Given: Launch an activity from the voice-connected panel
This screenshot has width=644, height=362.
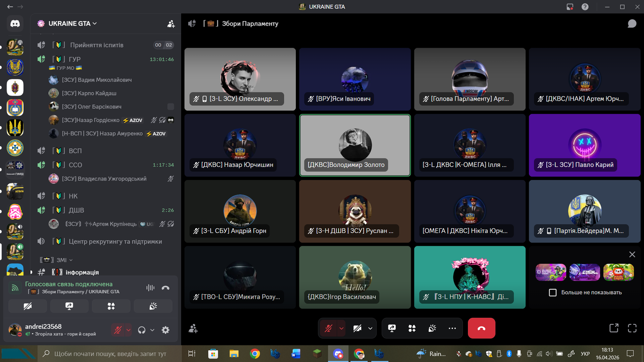Looking at the screenshot, I should [x=111, y=306].
